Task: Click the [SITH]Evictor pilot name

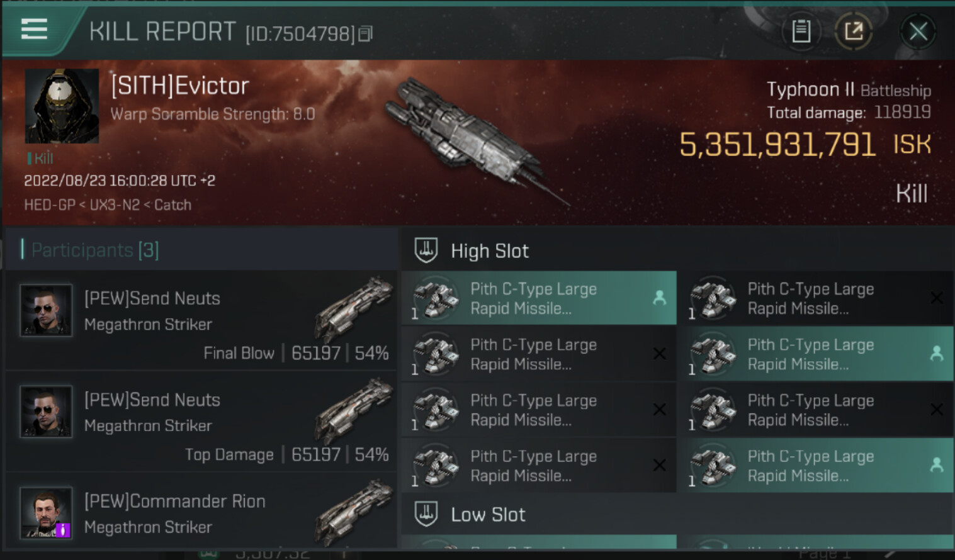Action: click(x=180, y=86)
